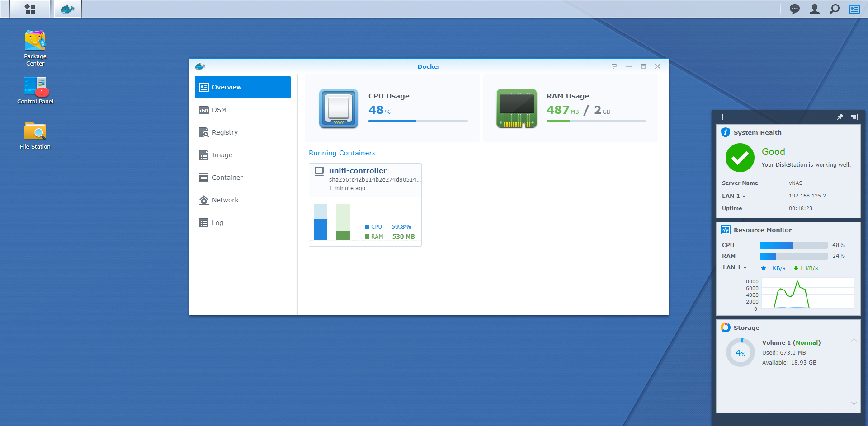Select the Overview tab in Docker
Viewport: 868px width, 426px height.
coord(243,87)
